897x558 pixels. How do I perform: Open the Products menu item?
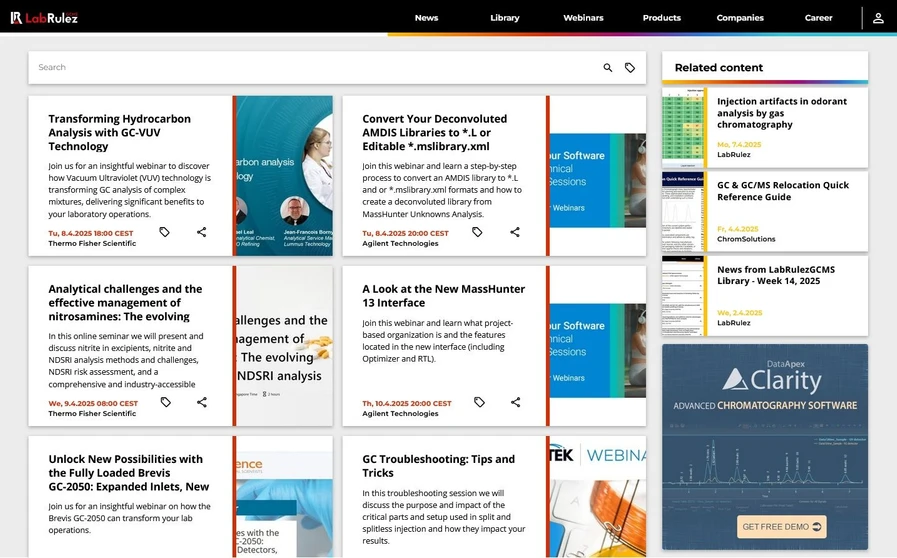[661, 18]
